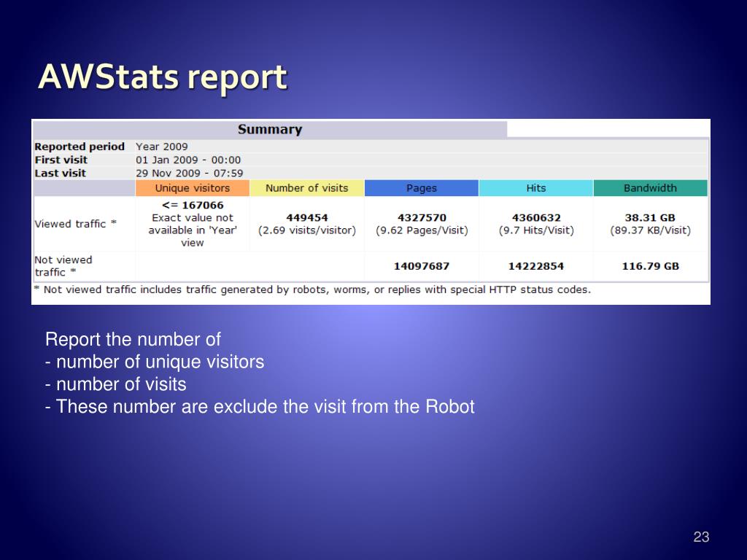This screenshot has height=560, width=747.
Task: Click the slide number '23'
Action: pyautogui.click(x=701, y=537)
